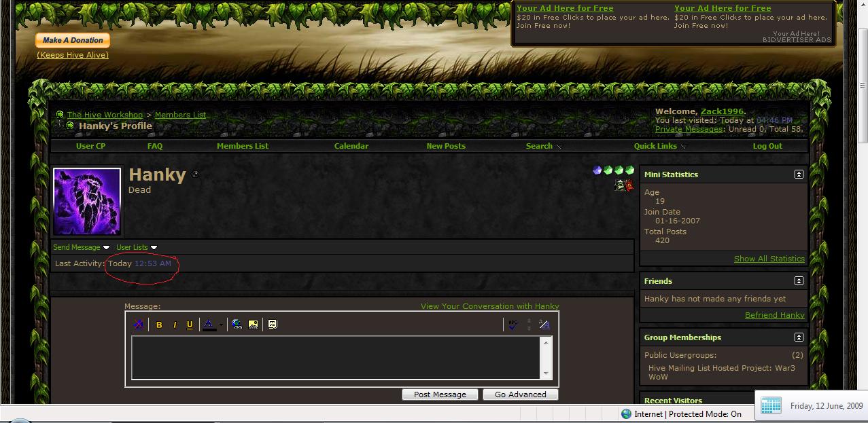Click Hanky's purple avatar image
Screen dimensions: 868x423
pyautogui.click(x=87, y=202)
